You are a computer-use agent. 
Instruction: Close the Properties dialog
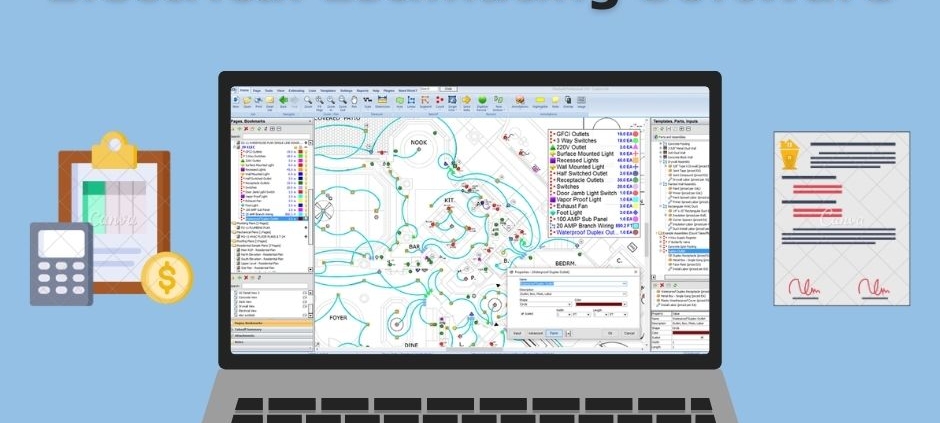click(635, 272)
